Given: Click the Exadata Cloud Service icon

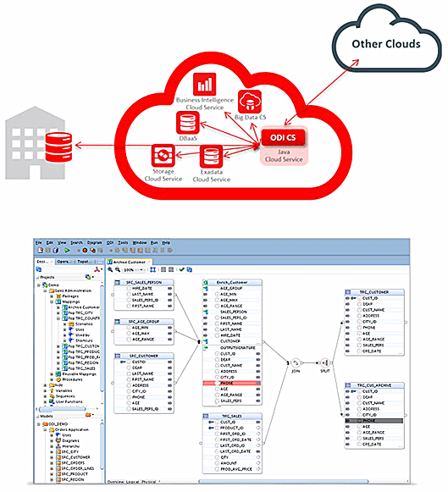Looking at the screenshot, I should (x=212, y=157).
